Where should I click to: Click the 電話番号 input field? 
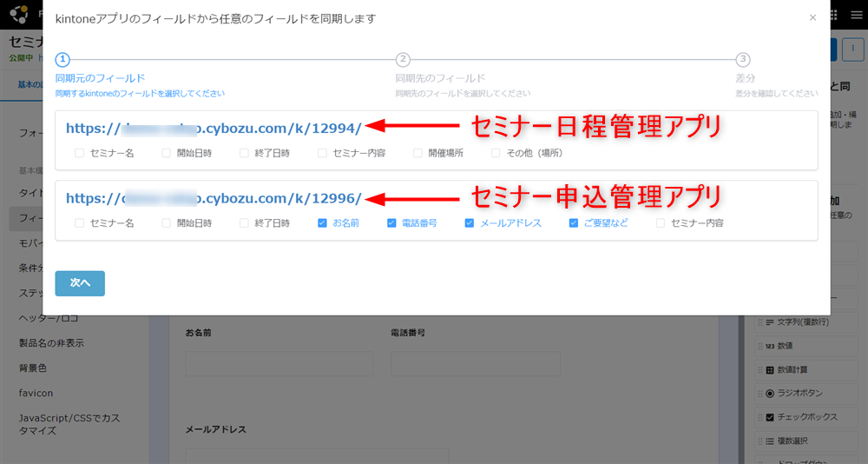pos(476,364)
